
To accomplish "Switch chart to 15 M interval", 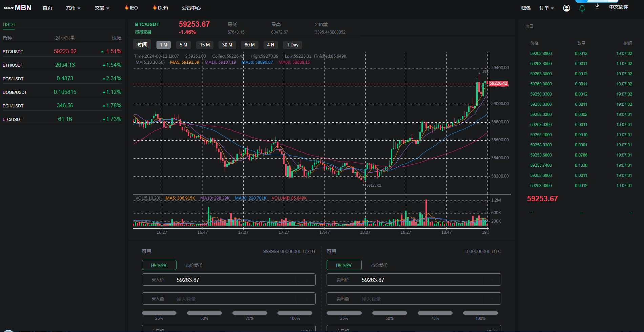I will pos(205,45).
